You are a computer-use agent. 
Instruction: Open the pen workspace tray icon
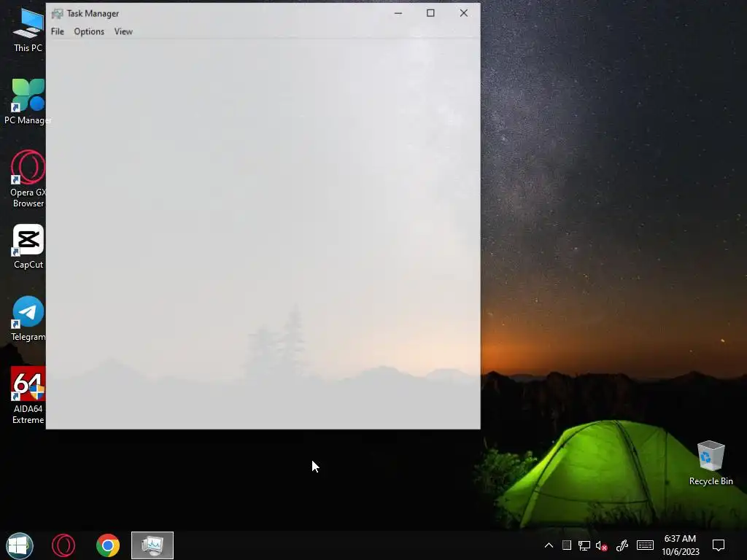(622, 545)
